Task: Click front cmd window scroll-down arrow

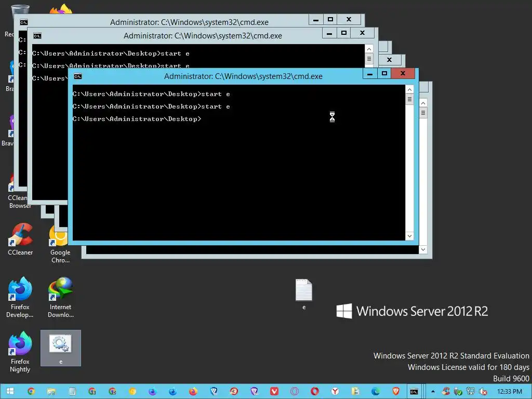Action: click(x=409, y=236)
